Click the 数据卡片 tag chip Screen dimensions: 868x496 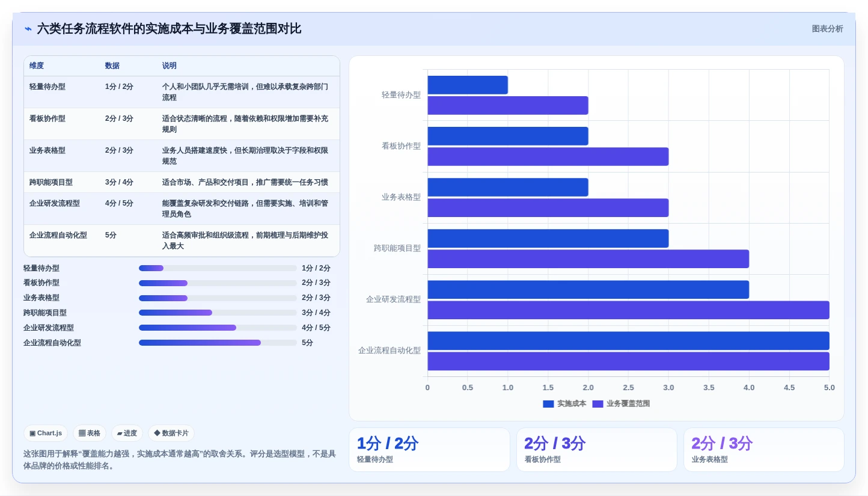171,433
